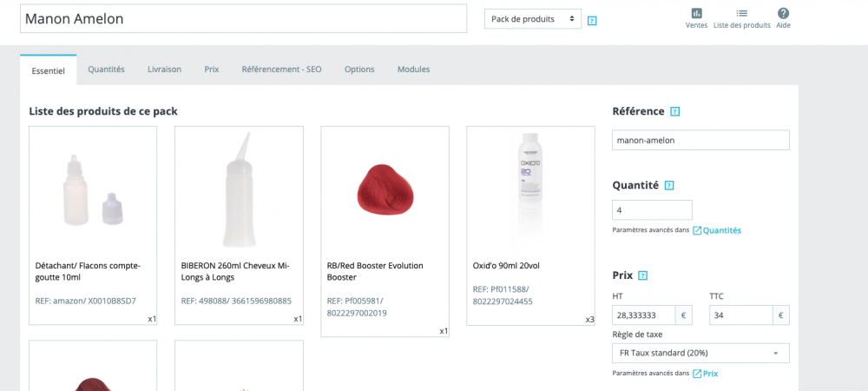Viewport: 868px width, 391px height.
Task: Click help icon beside product type dropdown
Action: point(592,20)
